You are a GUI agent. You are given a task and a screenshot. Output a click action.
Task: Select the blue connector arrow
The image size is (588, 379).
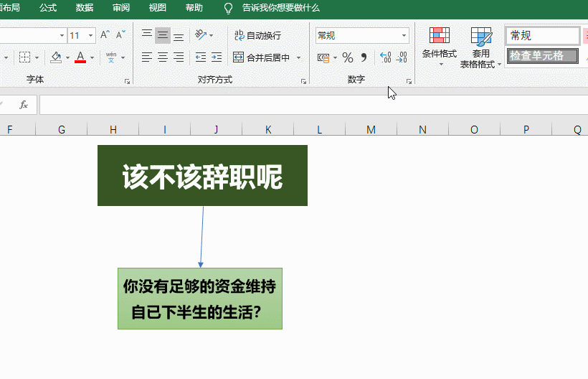(202, 237)
